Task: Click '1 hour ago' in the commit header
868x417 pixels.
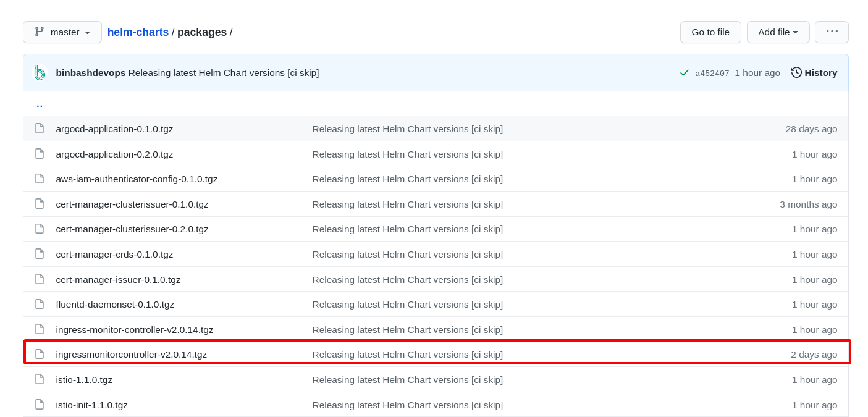Action: coord(757,73)
